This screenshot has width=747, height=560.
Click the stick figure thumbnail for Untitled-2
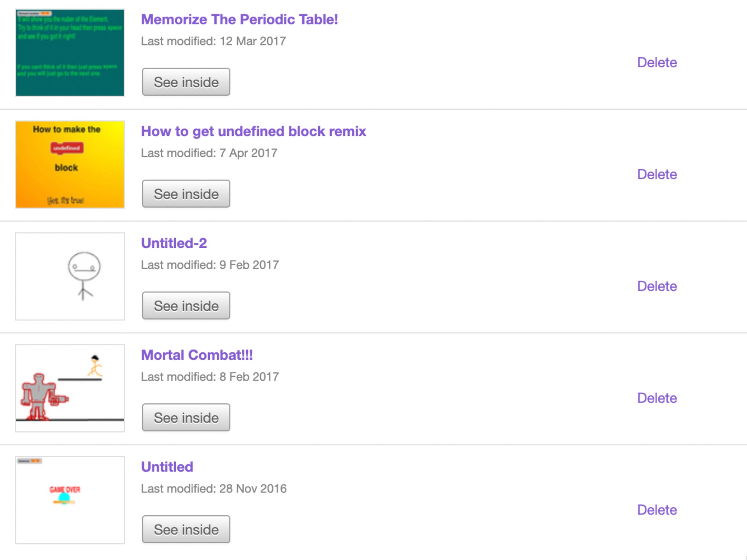click(70, 277)
